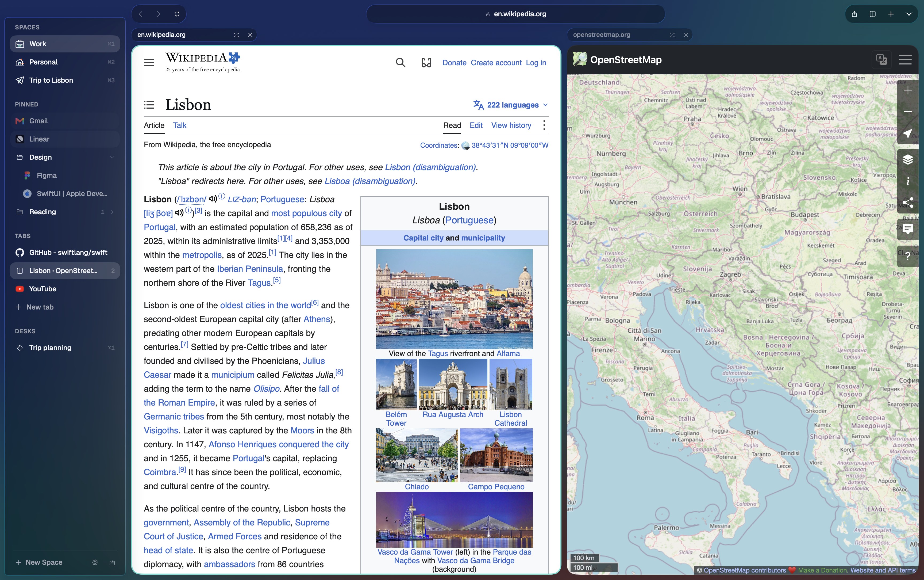The height and width of the screenshot is (580, 924).
Task: Toggle the split view button
Action: (x=873, y=14)
